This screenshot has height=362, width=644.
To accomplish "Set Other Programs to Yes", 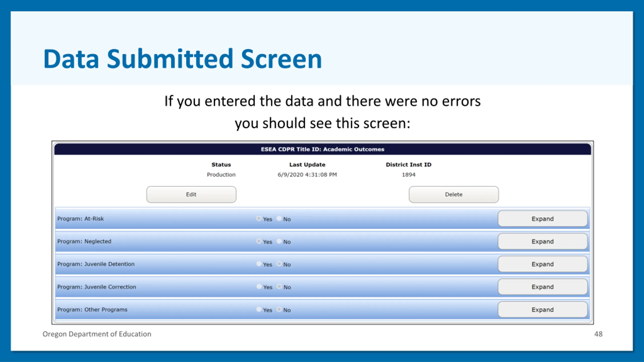I will (259, 309).
